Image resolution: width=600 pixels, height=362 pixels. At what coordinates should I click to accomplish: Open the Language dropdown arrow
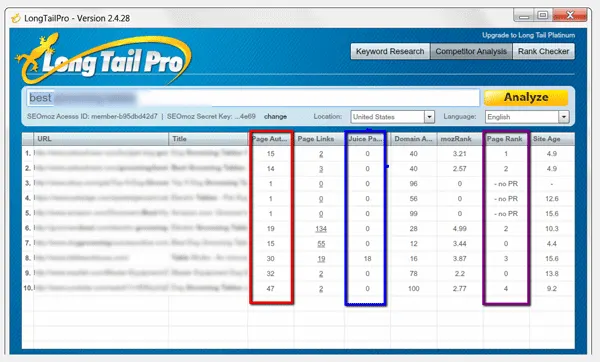563,117
